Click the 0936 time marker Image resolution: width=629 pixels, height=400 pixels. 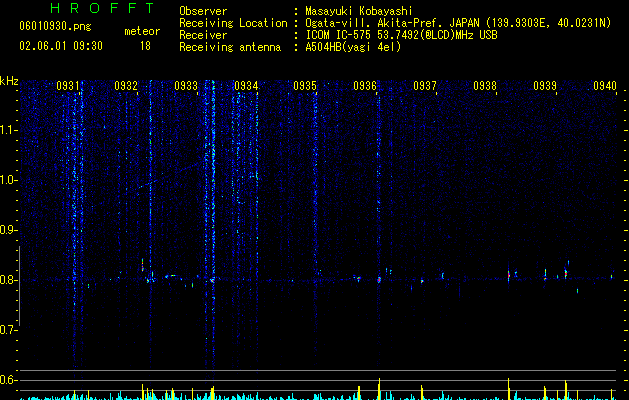click(x=365, y=86)
